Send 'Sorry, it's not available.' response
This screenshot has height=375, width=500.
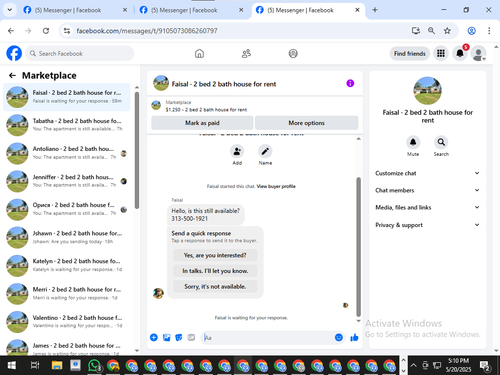click(x=215, y=286)
